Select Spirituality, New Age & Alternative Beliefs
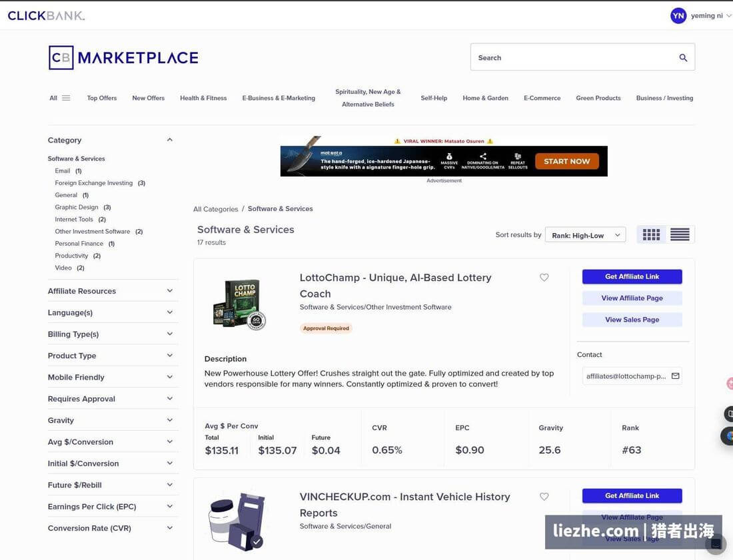Screen dimensions: 733x560 coord(368,98)
